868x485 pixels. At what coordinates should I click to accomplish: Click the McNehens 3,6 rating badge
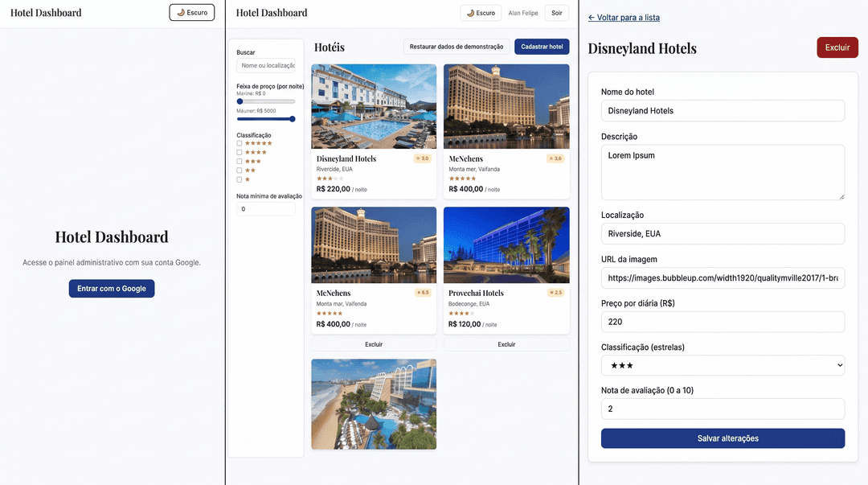tap(555, 158)
